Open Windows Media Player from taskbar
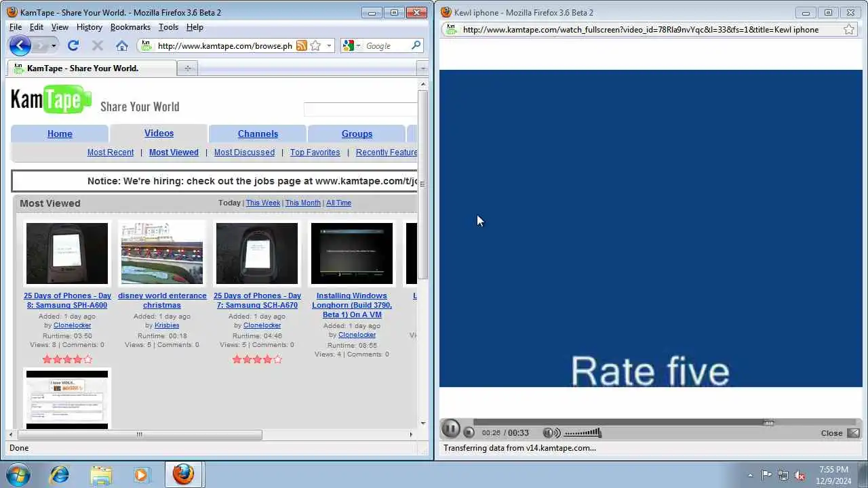Image resolution: width=868 pixels, height=488 pixels. point(141,474)
